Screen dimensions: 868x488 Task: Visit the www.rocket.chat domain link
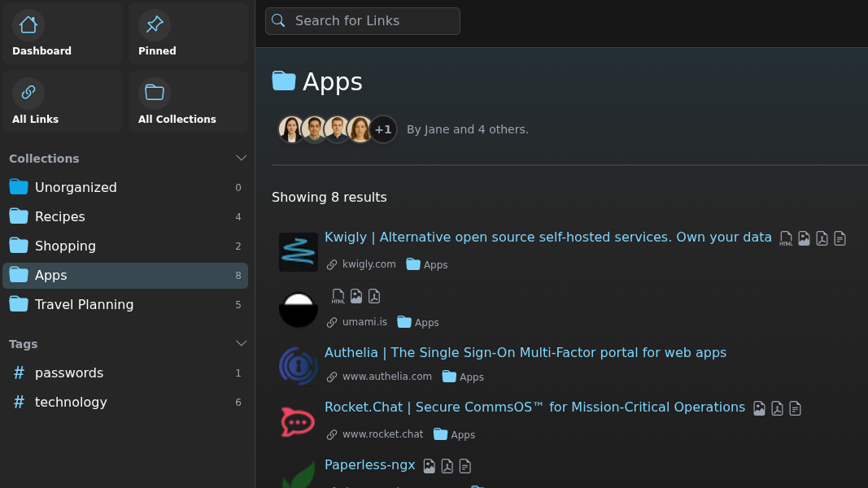pyautogui.click(x=382, y=434)
